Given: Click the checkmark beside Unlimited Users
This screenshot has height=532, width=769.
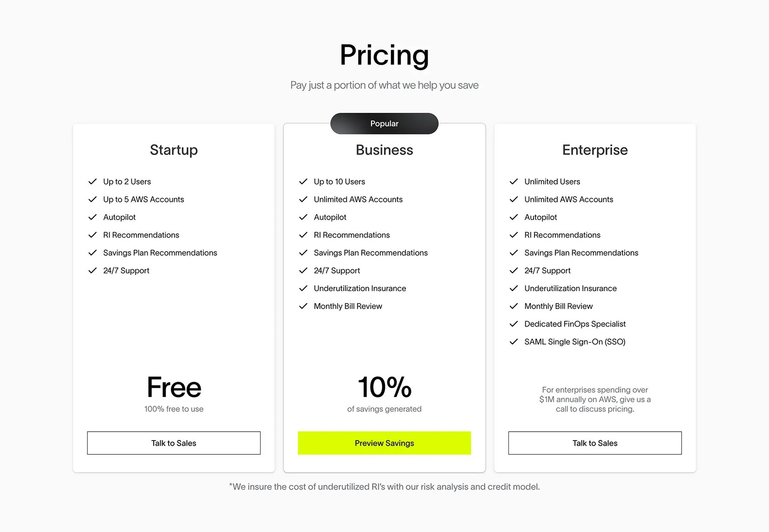Looking at the screenshot, I should (x=514, y=182).
